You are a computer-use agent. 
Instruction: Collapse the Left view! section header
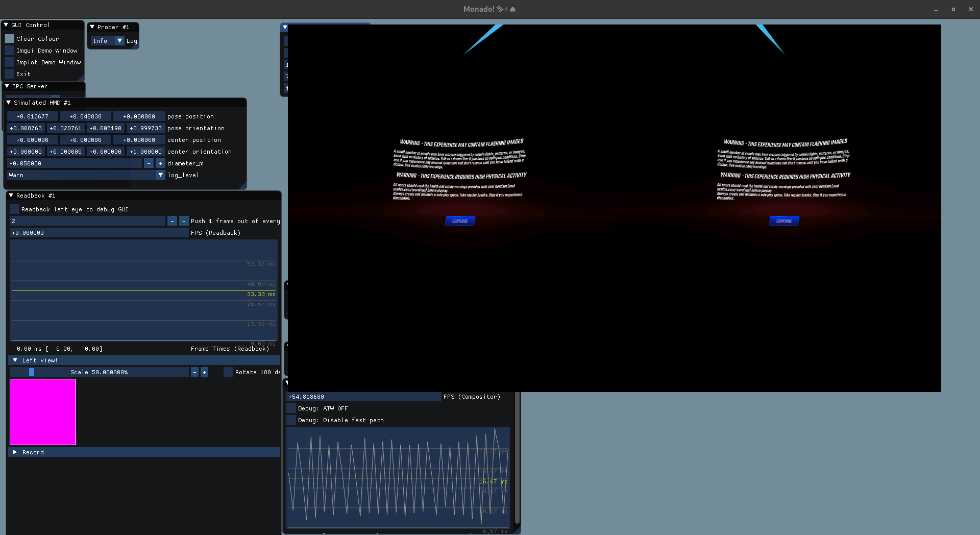pyautogui.click(x=15, y=360)
